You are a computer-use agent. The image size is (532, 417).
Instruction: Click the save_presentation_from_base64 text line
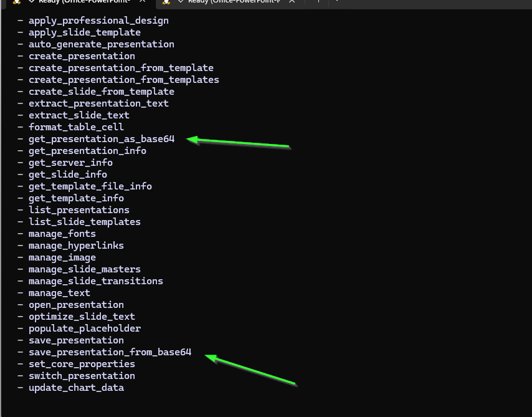[x=110, y=352]
